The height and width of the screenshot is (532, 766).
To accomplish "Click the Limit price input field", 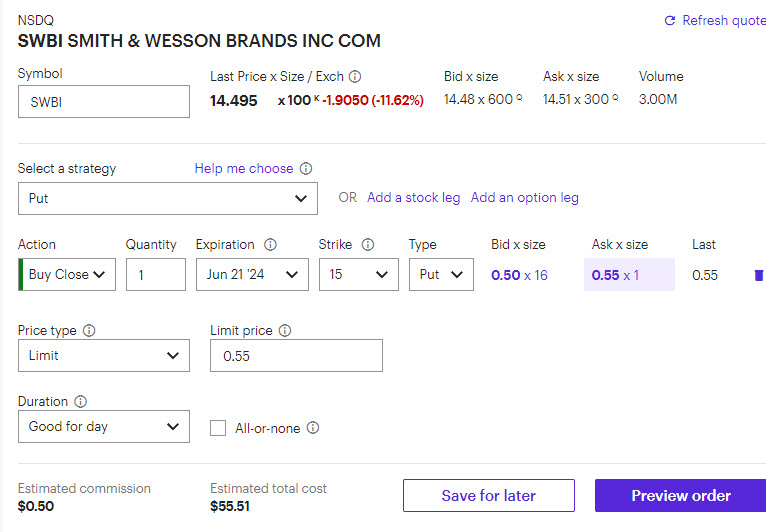I will click(296, 356).
